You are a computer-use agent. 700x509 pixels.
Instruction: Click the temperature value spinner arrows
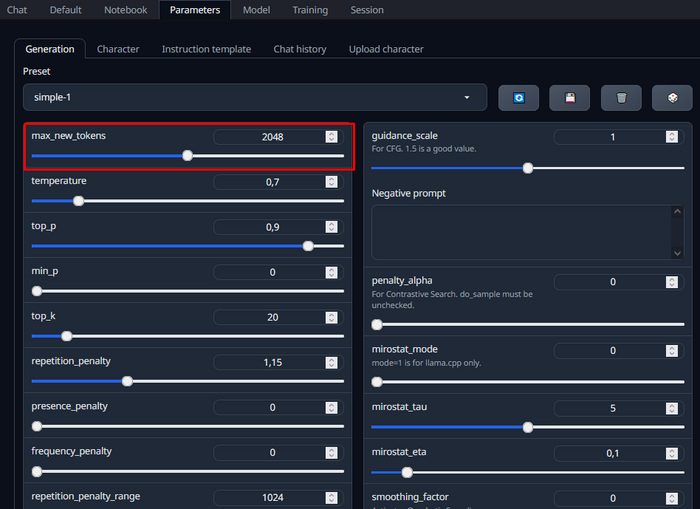coord(331,182)
